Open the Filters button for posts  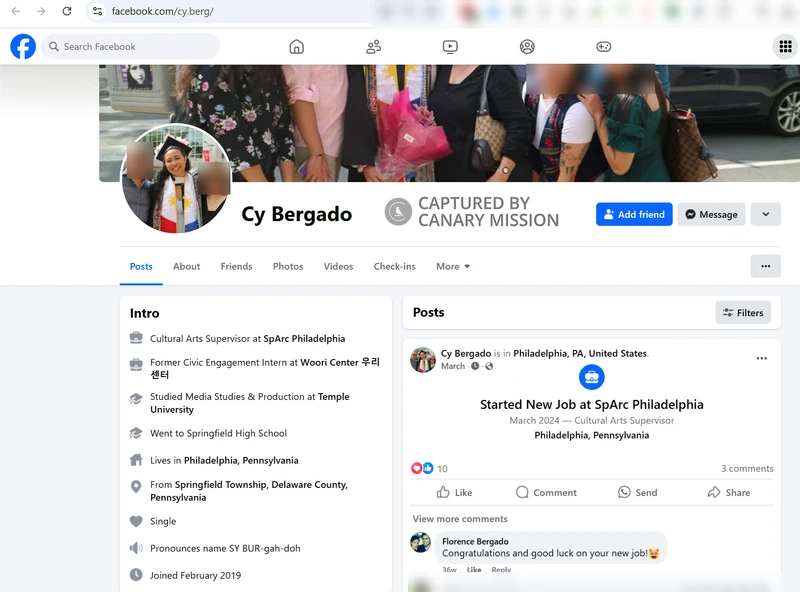[743, 312]
